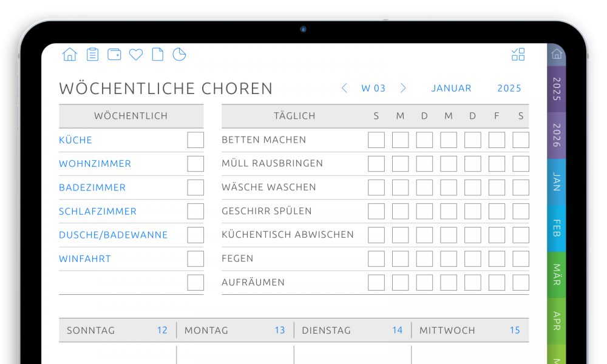Image resolution: width=607 pixels, height=364 pixels.
Task: Open the wallet icon page
Action: coord(114,55)
